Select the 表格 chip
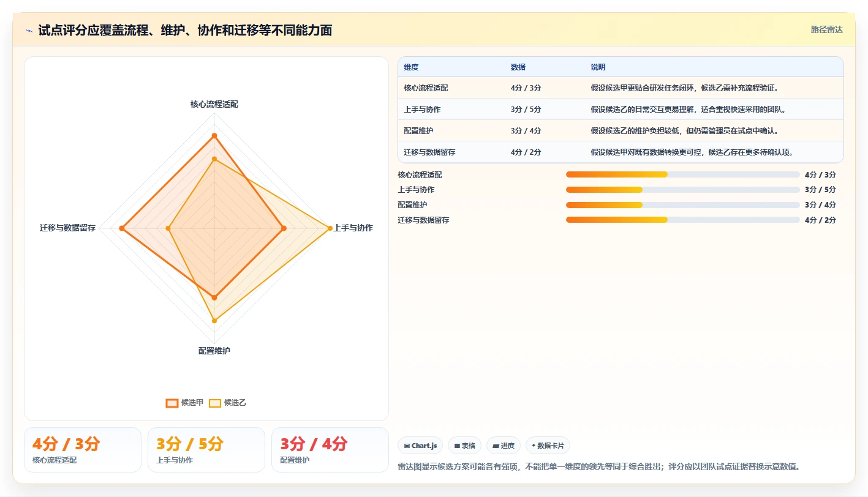The width and height of the screenshot is (868, 497). 465,446
